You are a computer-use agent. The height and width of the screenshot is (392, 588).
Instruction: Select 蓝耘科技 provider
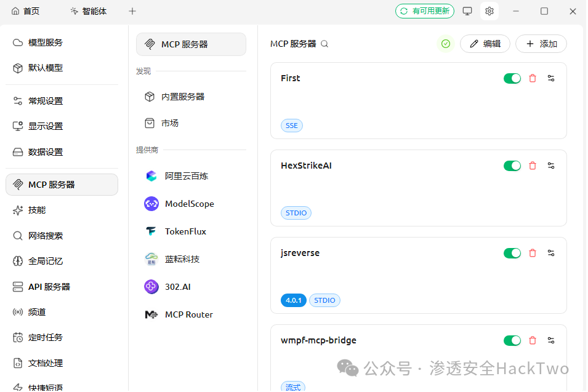click(191, 259)
